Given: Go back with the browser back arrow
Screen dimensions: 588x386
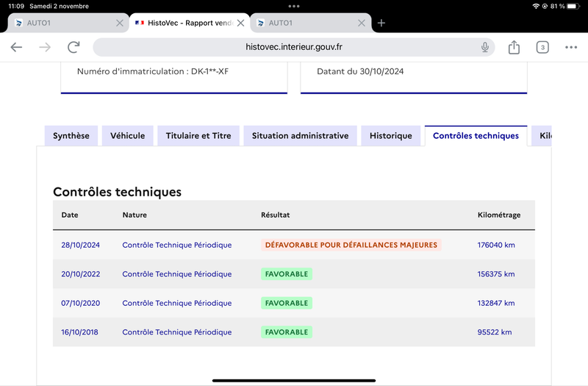Looking at the screenshot, I should [16, 47].
